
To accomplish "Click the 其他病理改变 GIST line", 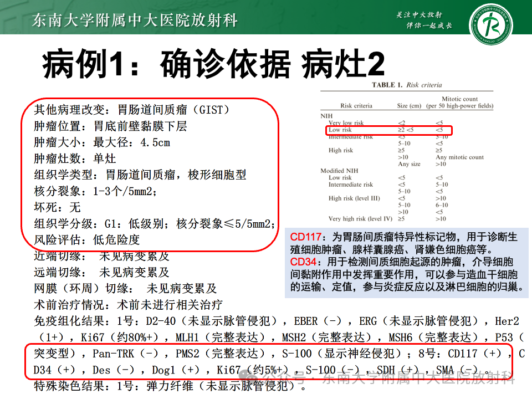I will pyautogui.click(x=132, y=110).
